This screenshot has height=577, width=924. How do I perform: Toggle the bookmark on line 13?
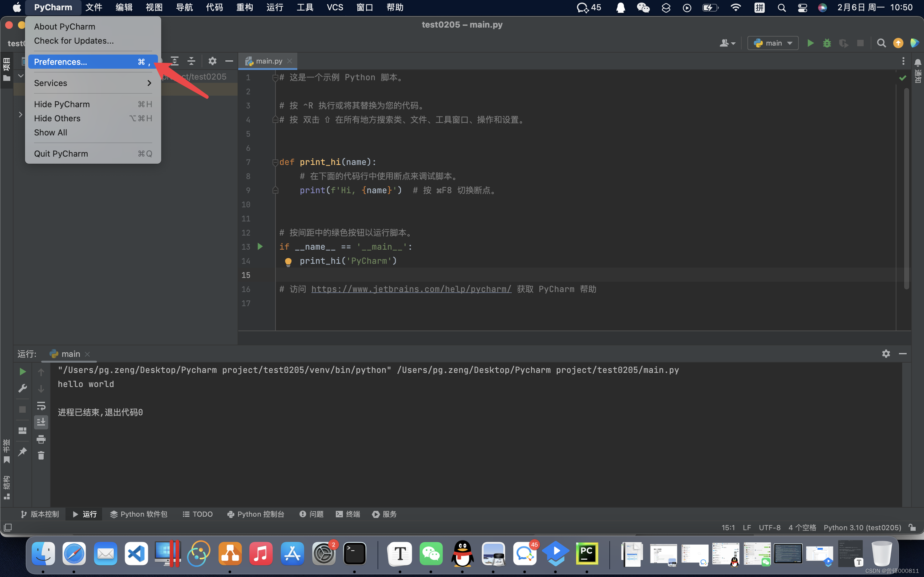[x=246, y=246]
